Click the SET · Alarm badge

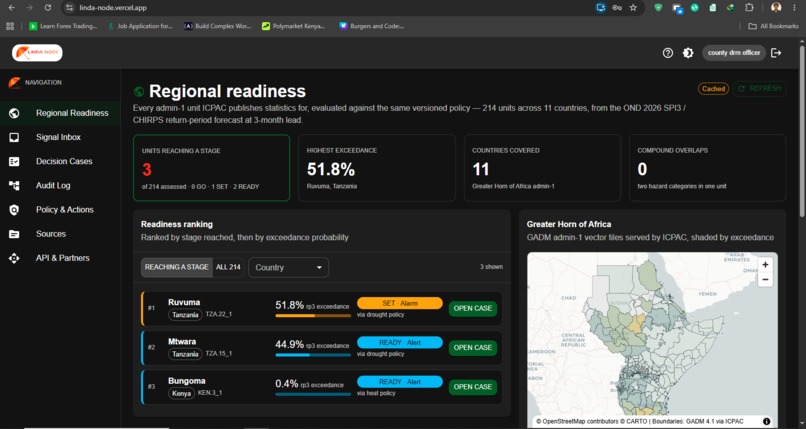click(399, 303)
